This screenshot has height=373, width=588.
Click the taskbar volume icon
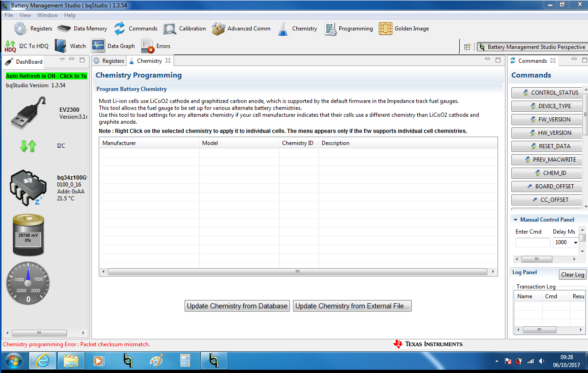[541, 361]
